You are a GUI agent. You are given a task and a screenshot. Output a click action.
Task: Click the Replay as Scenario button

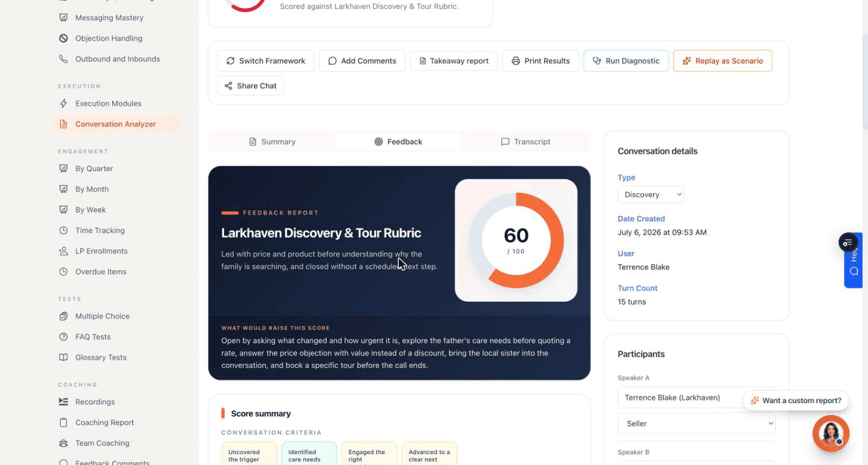tap(722, 61)
